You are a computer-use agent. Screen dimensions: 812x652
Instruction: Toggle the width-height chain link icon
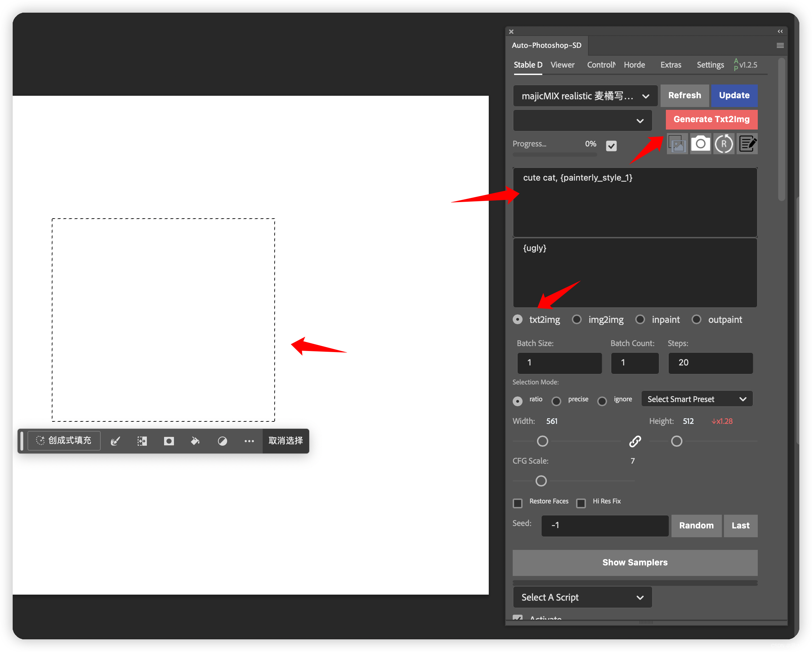635,441
